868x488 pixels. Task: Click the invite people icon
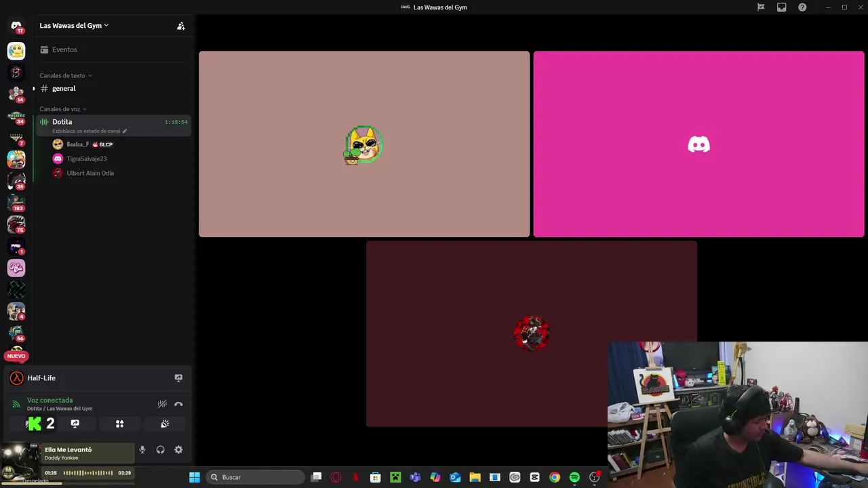pyautogui.click(x=180, y=26)
